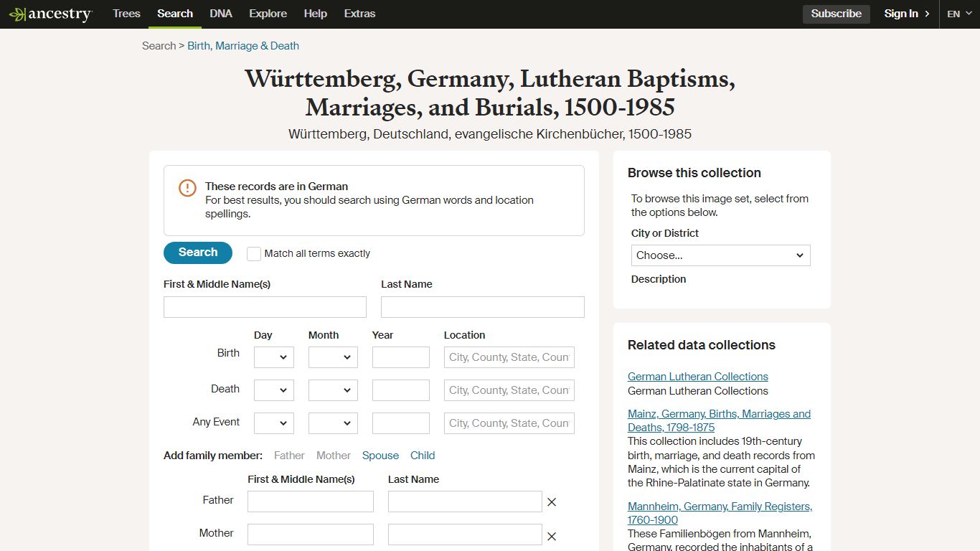
Task: Click the greyed Mother add option
Action: click(x=334, y=456)
